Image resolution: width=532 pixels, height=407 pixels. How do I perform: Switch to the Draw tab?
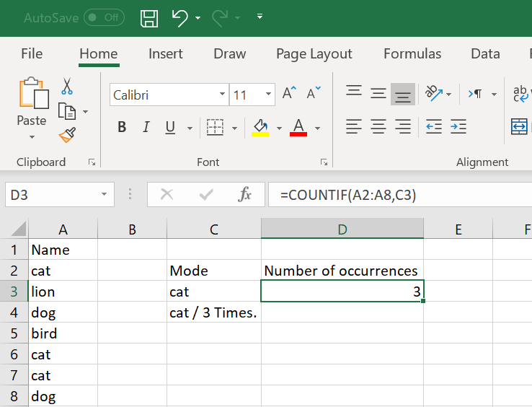(x=230, y=53)
